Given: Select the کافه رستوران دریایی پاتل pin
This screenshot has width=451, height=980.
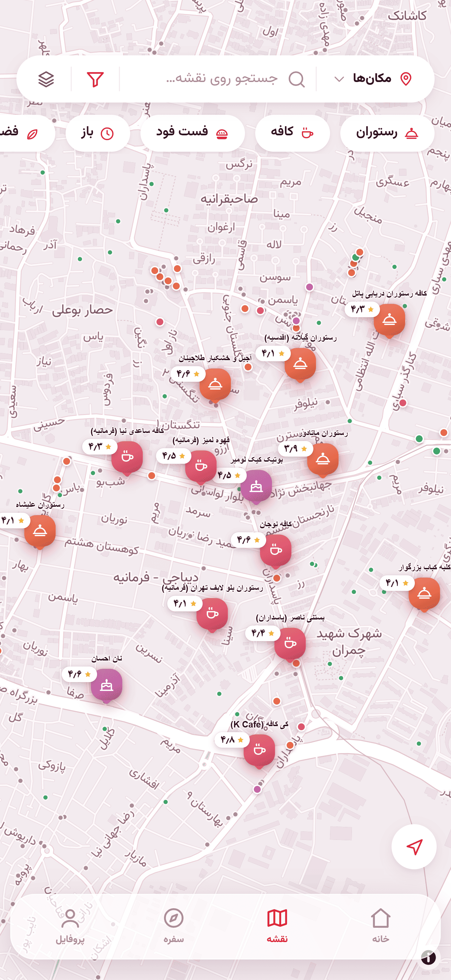Looking at the screenshot, I should pyautogui.click(x=389, y=320).
